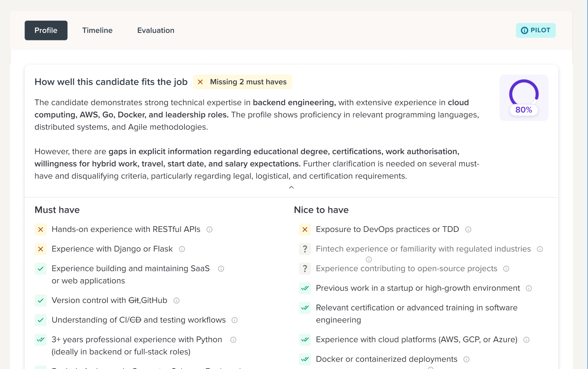Image resolution: width=588 pixels, height=369 pixels.
Task: Open the Evaluation tab
Action: 156,30
